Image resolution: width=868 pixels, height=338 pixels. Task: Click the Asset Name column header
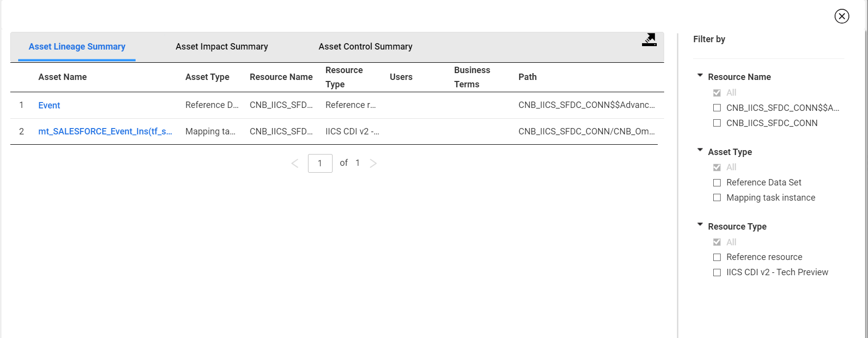[x=62, y=77]
